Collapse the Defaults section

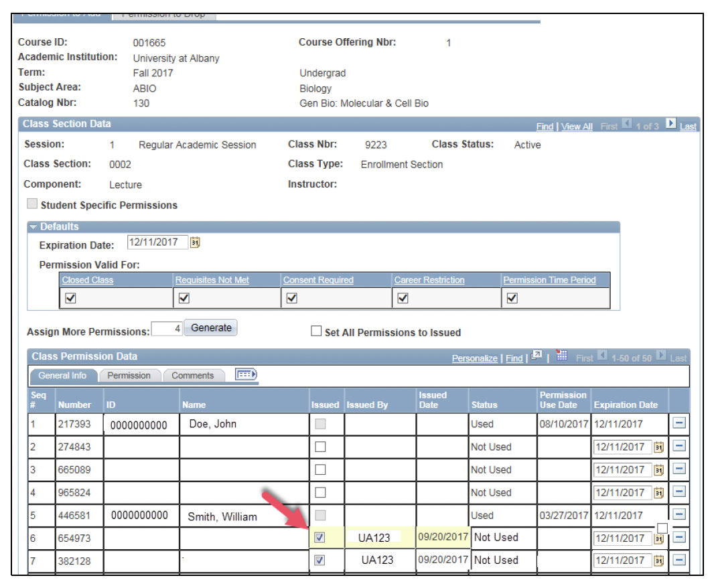point(33,227)
